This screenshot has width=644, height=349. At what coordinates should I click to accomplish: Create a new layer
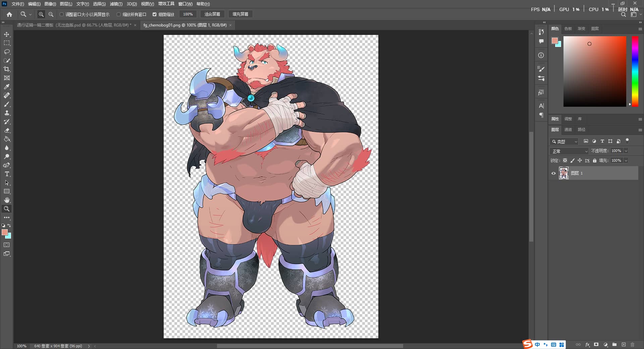(x=624, y=345)
